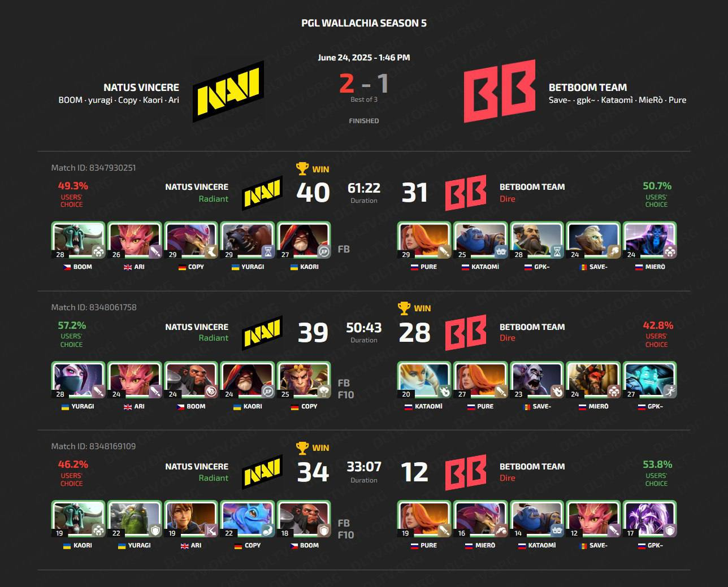Click the BetBoom Team logo in the header
Screen dimensions: 728x587
tap(500, 91)
